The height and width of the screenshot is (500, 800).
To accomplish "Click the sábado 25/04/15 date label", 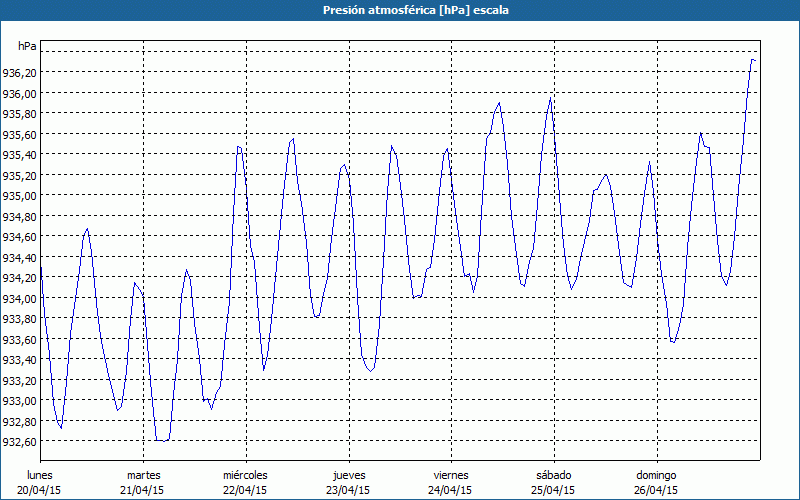I will [553, 482].
